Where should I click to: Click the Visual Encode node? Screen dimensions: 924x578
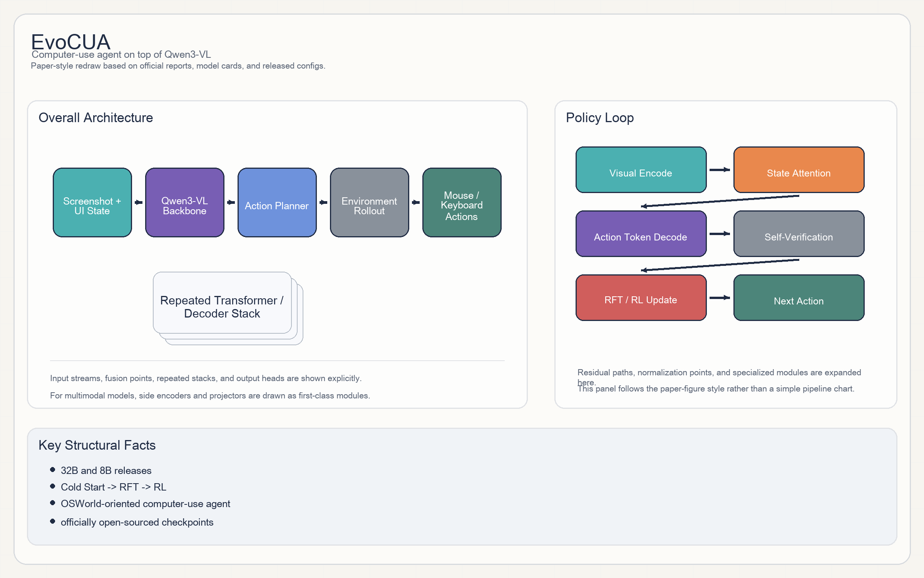click(641, 170)
